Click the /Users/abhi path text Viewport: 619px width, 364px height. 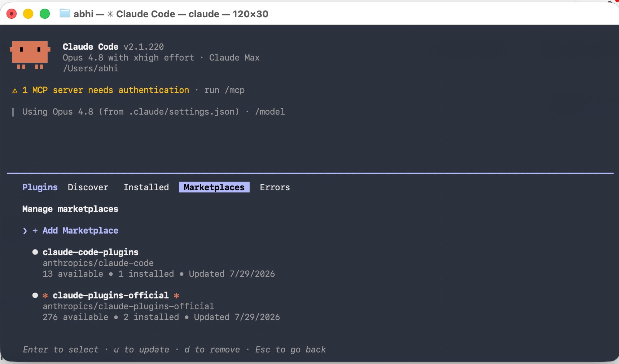[x=91, y=68]
